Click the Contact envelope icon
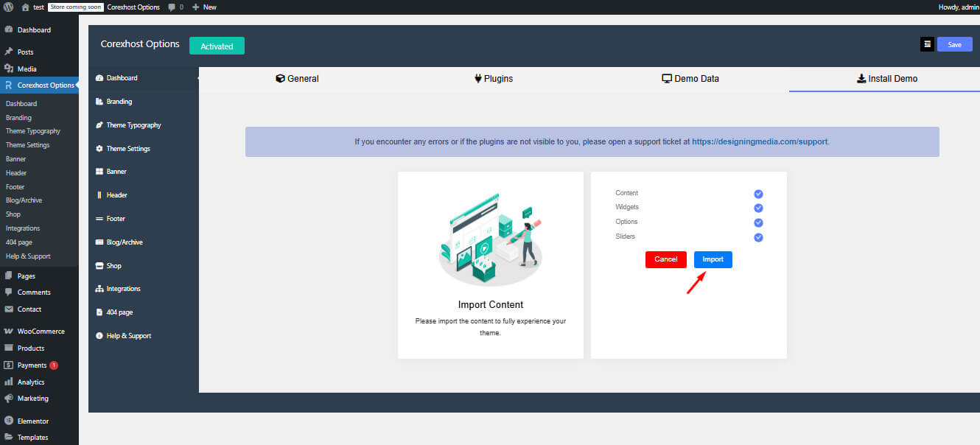 click(x=9, y=309)
